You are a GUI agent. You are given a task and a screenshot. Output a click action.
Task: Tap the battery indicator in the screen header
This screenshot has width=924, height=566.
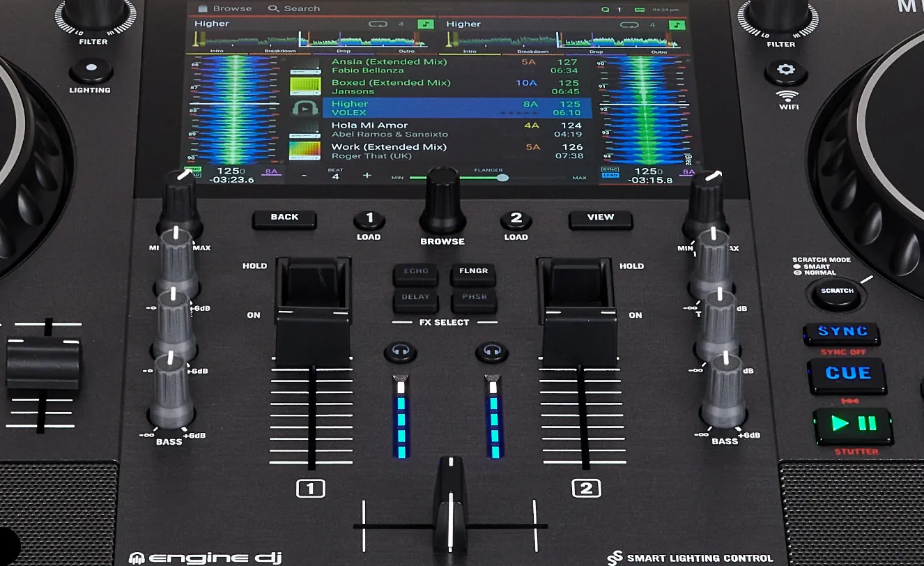640,10
